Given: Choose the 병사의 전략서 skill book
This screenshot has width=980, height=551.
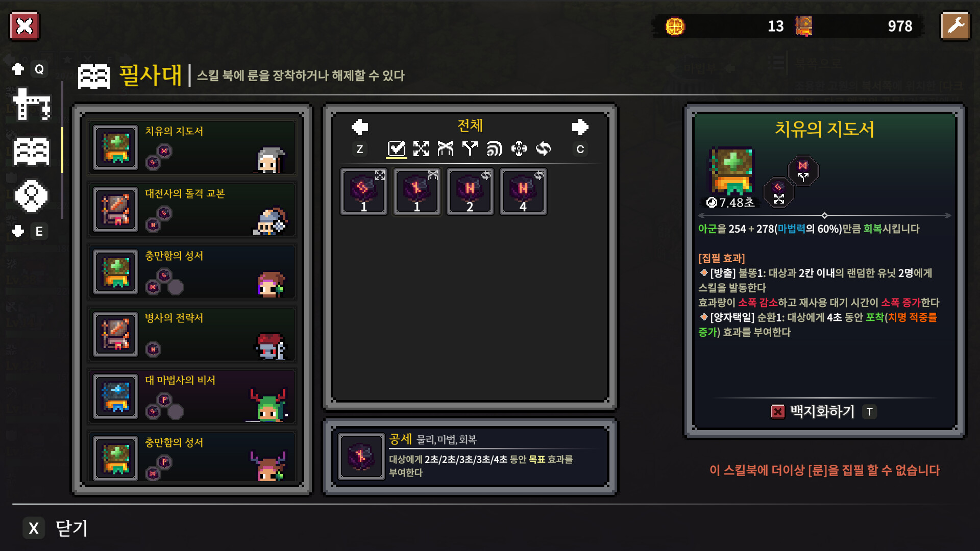Looking at the screenshot, I should (192, 334).
